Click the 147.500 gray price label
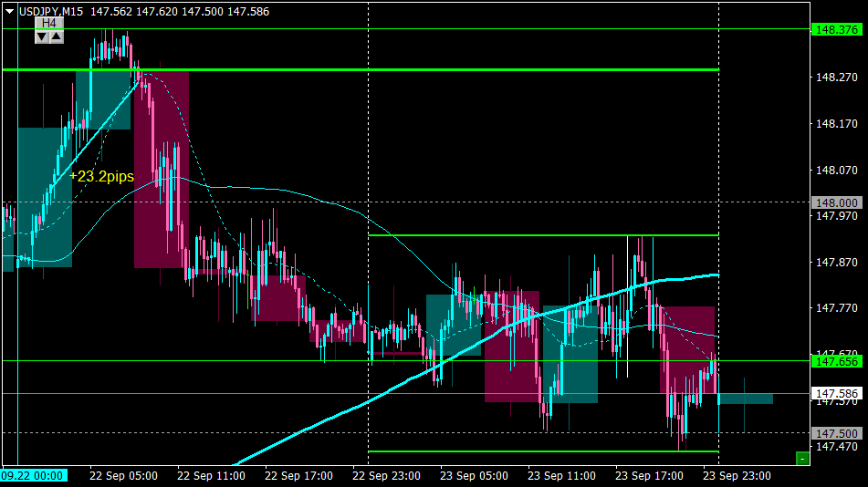This screenshot has height=487, width=868. coord(836,433)
